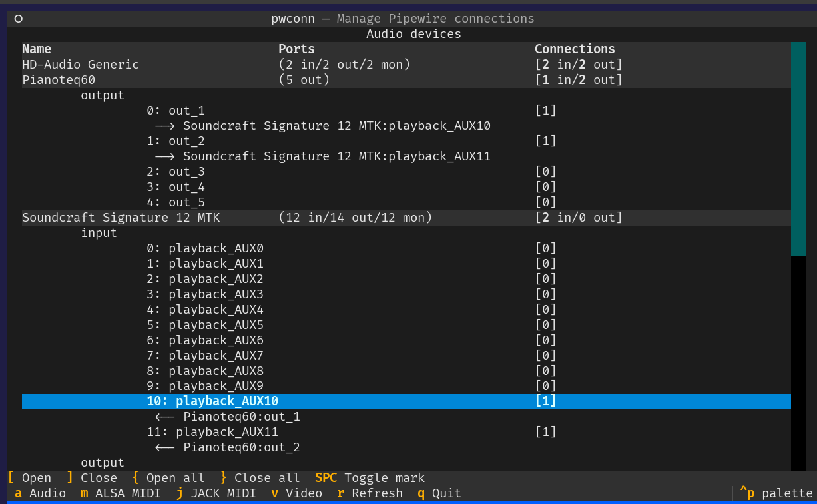This screenshot has height=504, width=817.
Task: Click the 'Audio devices' panel title
Action: click(413, 34)
